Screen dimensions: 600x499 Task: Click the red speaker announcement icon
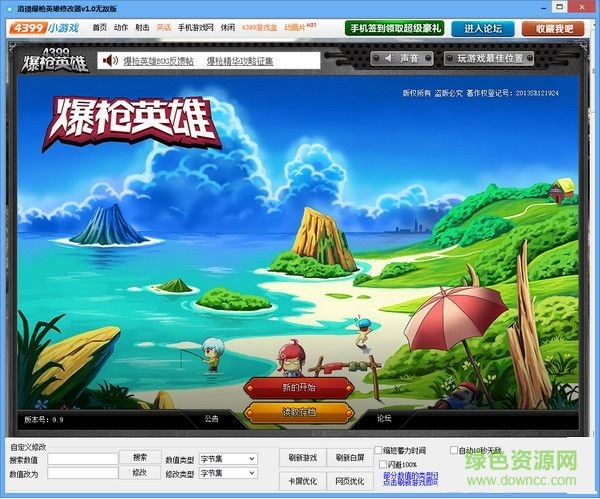click(x=110, y=60)
